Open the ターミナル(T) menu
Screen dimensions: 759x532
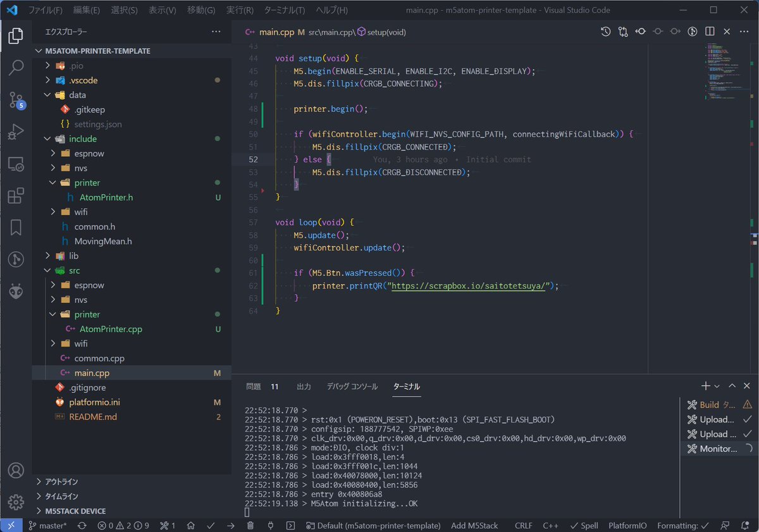[284, 10]
